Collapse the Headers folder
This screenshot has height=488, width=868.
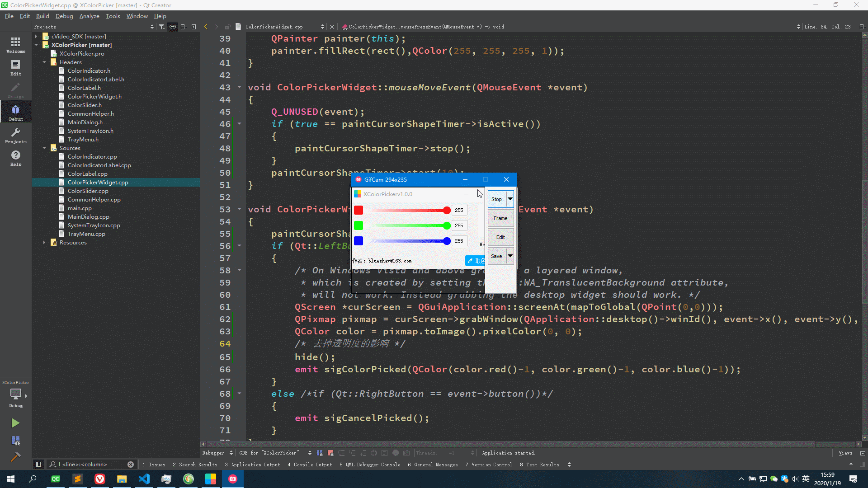(44, 62)
